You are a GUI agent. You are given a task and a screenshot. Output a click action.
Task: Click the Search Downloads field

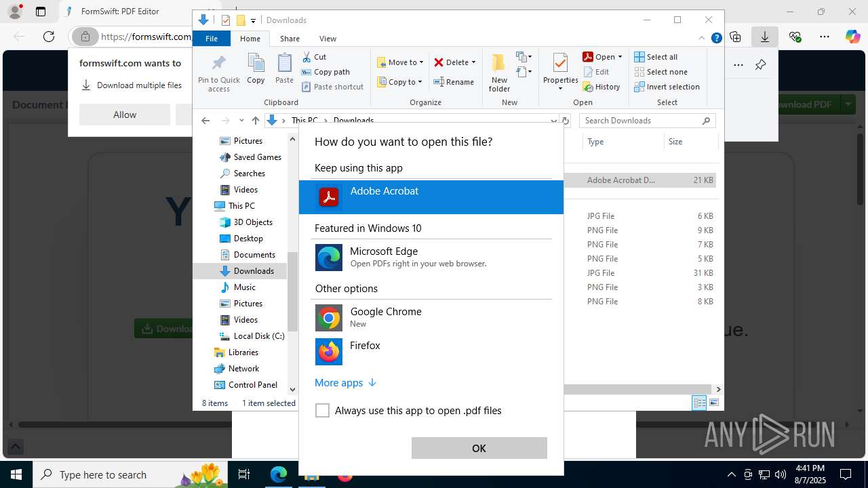(x=648, y=121)
